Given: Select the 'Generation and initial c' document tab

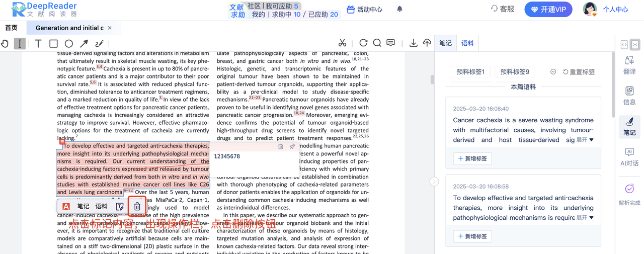Looking at the screenshot, I should tap(69, 28).
